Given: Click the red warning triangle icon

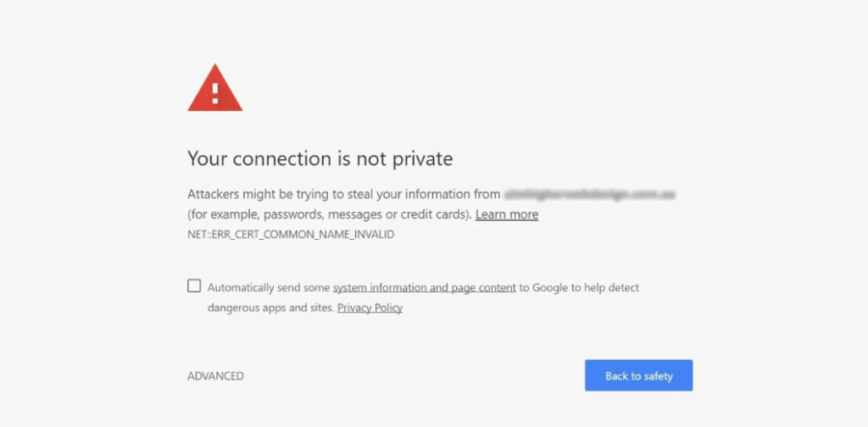Looking at the screenshot, I should pos(214,89).
